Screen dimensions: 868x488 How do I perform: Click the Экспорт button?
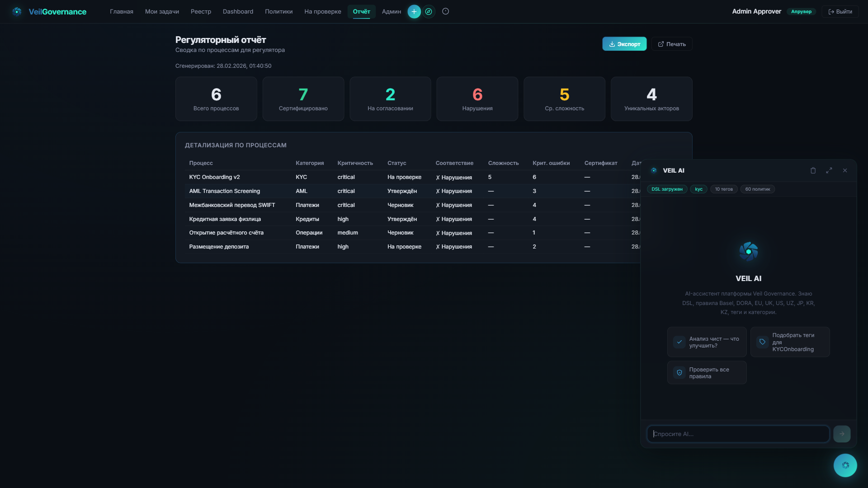624,44
